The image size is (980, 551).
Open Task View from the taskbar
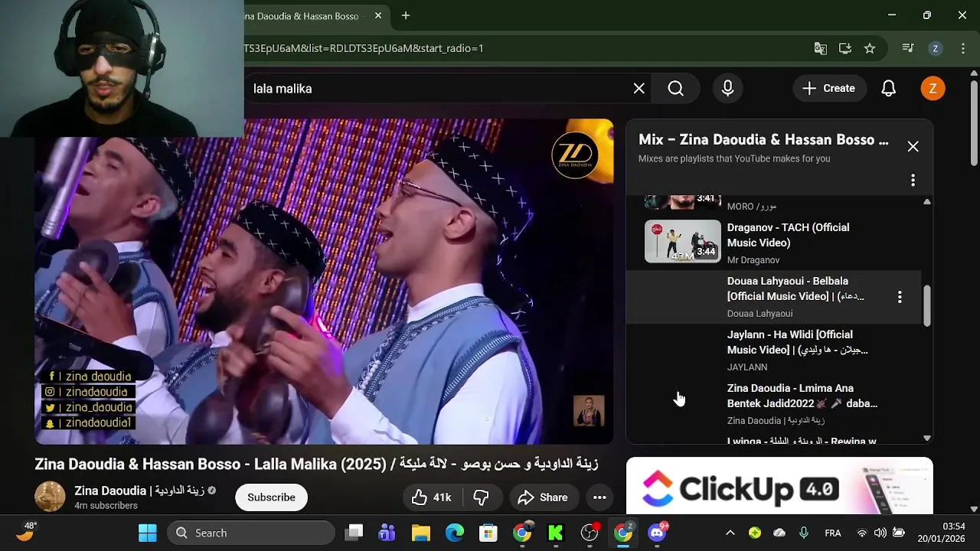354,533
